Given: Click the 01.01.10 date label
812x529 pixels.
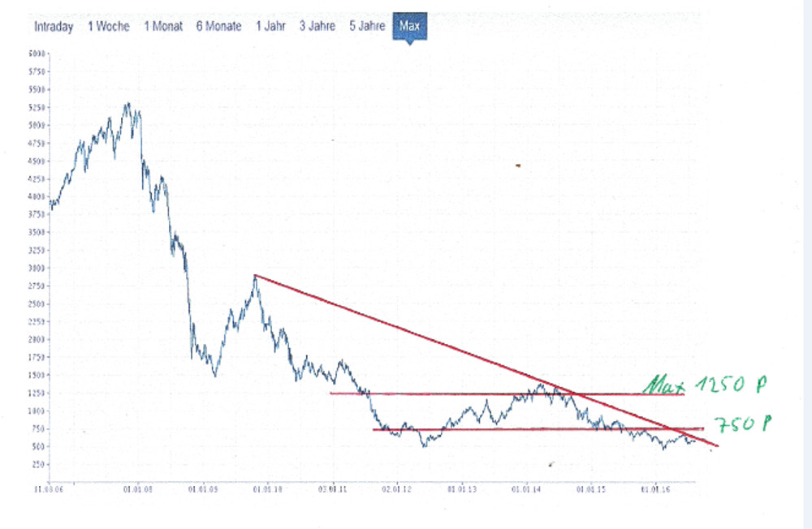Looking at the screenshot, I should coord(268,489).
